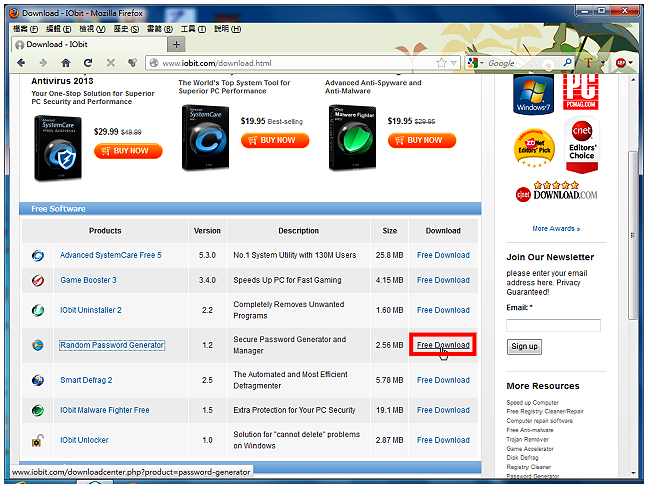
Task: Click the Advanced SystemCare Free row icon
Action: pos(38,255)
